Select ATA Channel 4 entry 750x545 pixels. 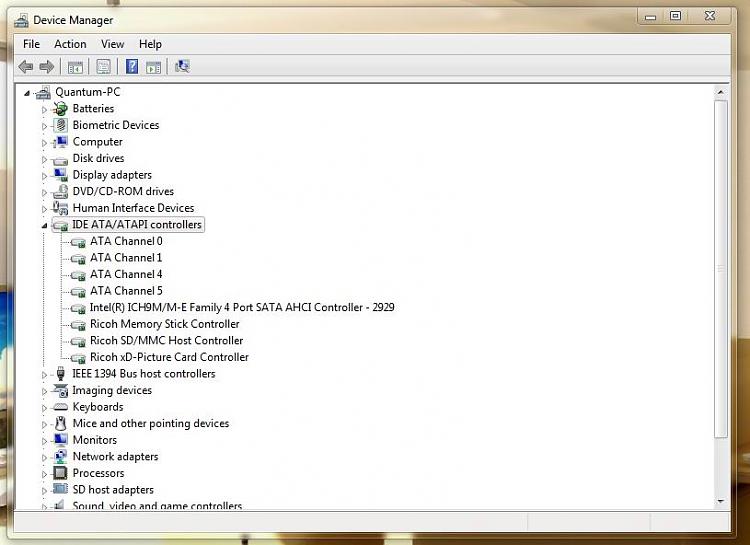126,274
